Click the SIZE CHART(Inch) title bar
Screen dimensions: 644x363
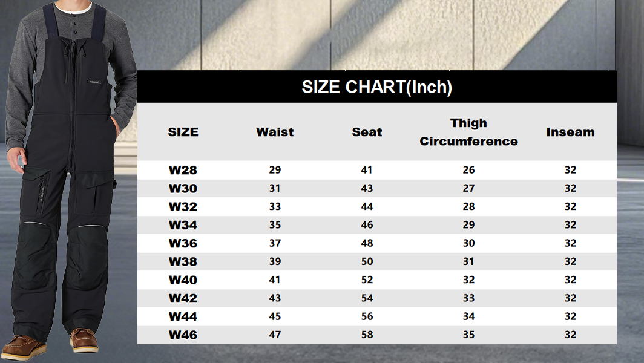pyautogui.click(x=376, y=87)
